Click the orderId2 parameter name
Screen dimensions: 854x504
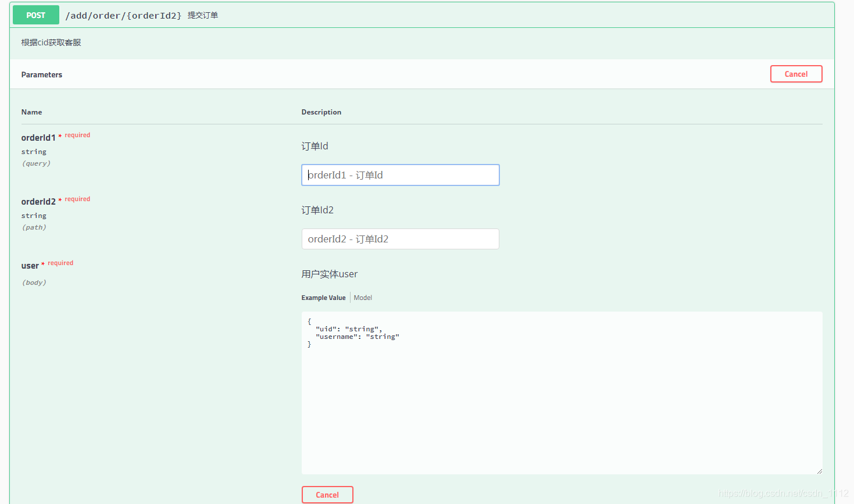[x=38, y=202]
